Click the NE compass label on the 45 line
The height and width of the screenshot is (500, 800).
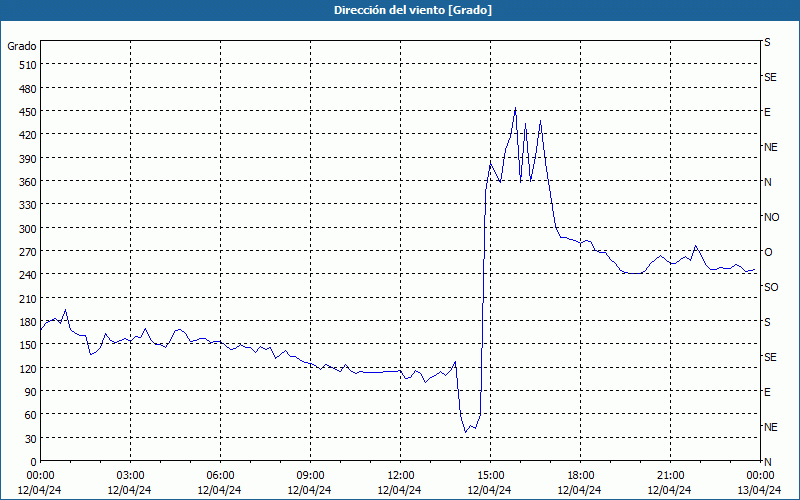point(770,427)
